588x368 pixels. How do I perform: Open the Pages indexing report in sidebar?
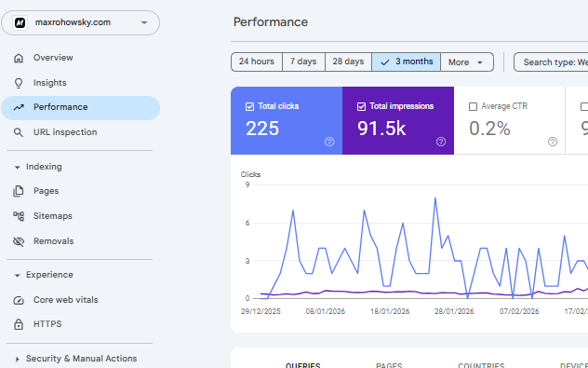pos(80,191)
